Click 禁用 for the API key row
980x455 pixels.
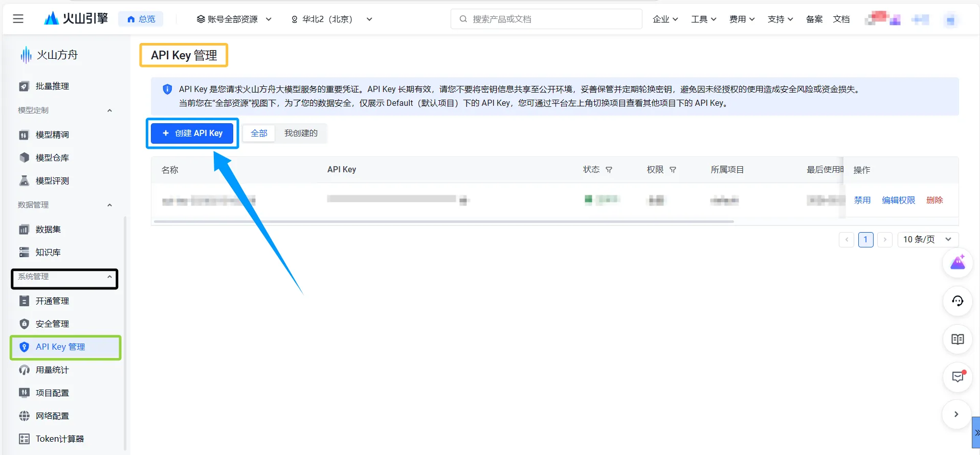tap(862, 200)
